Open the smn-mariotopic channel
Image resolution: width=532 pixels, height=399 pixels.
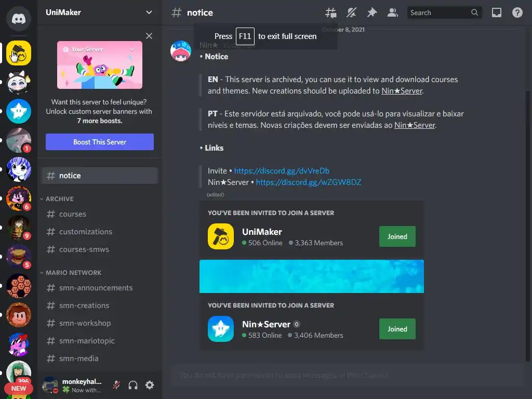click(x=100, y=341)
